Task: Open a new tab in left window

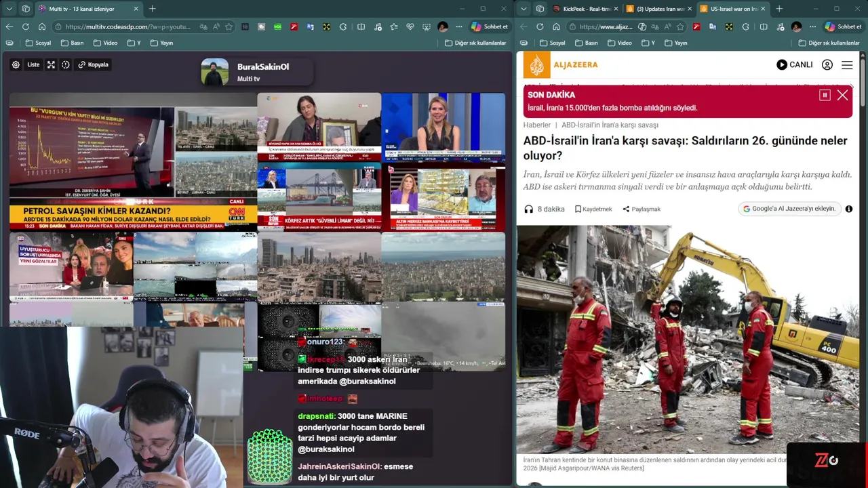Action: coord(153,9)
